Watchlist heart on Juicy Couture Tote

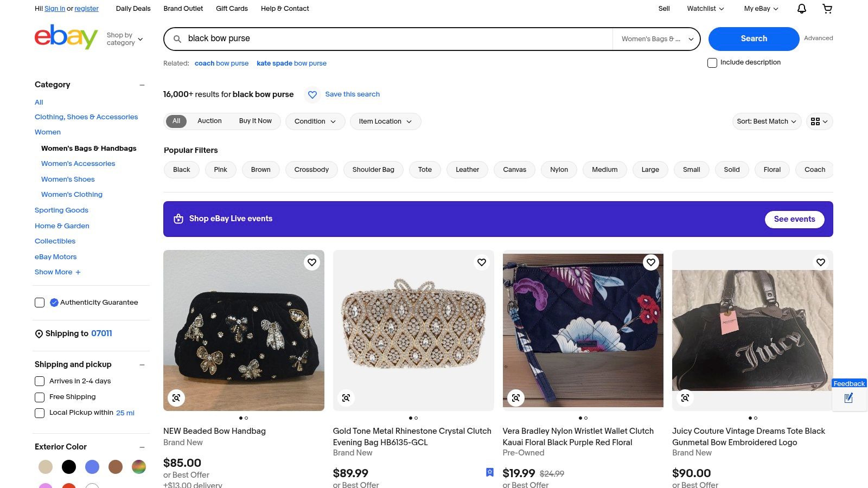tap(821, 262)
